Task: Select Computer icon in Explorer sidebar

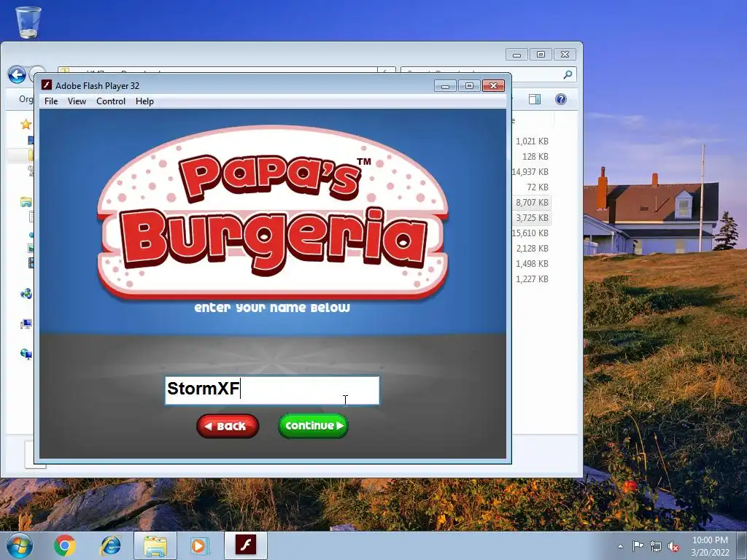Action: pos(26,324)
